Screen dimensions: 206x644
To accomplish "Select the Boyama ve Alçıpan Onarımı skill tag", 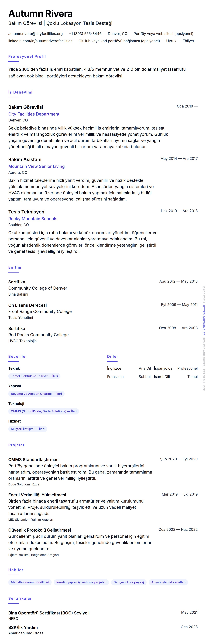I will 36,393.
